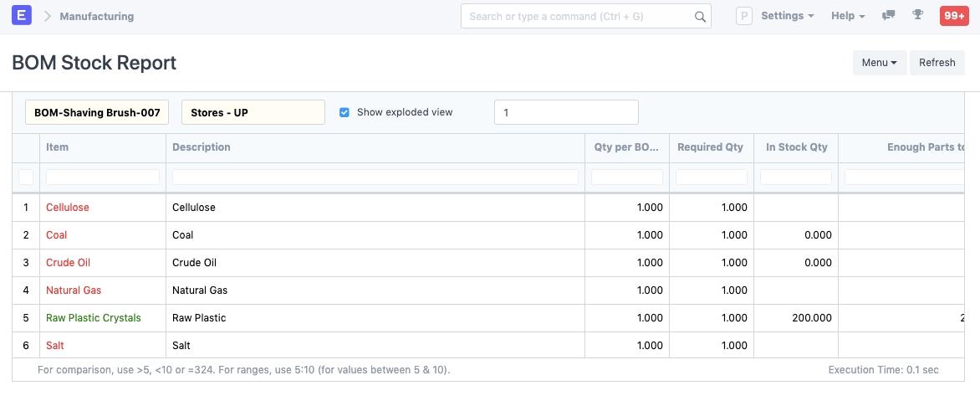Focus the Description column filter box

375,177
